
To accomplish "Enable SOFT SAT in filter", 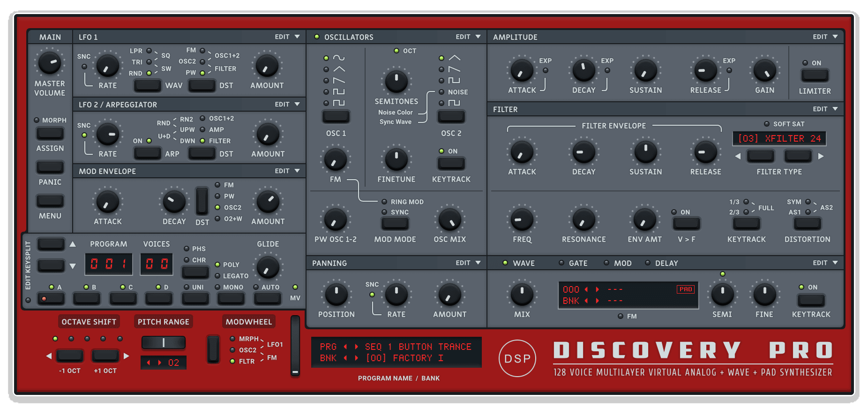I will [767, 124].
